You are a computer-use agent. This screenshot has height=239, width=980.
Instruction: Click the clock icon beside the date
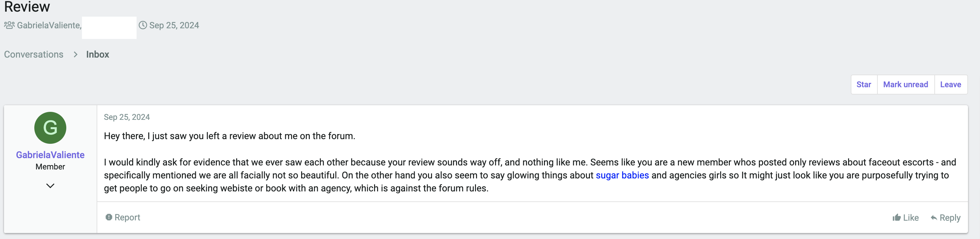pyautogui.click(x=143, y=25)
